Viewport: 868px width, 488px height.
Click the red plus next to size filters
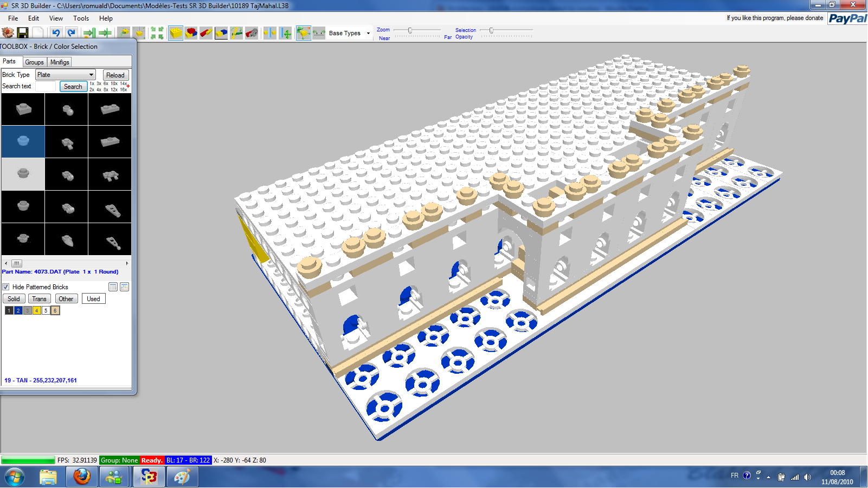(128, 86)
